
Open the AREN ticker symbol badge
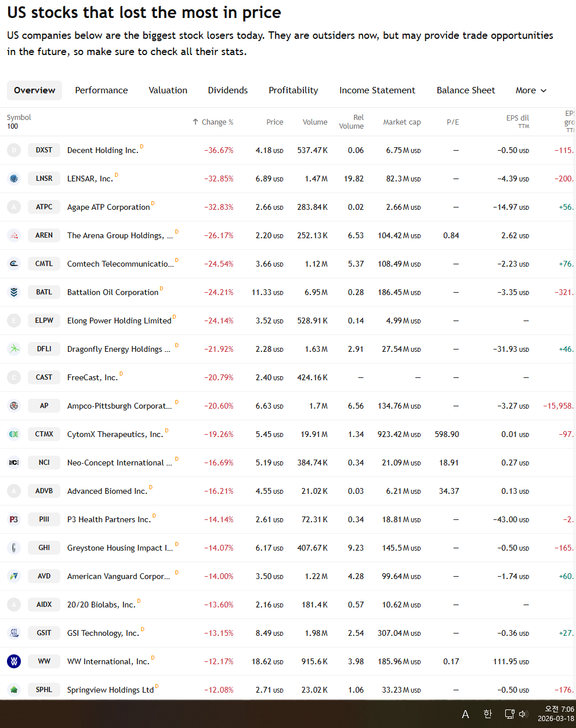(44, 235)
